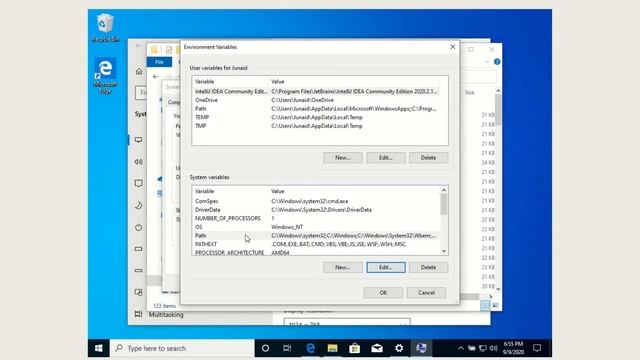Select the System Properties taskbar icon

click(x=421, y=348)
